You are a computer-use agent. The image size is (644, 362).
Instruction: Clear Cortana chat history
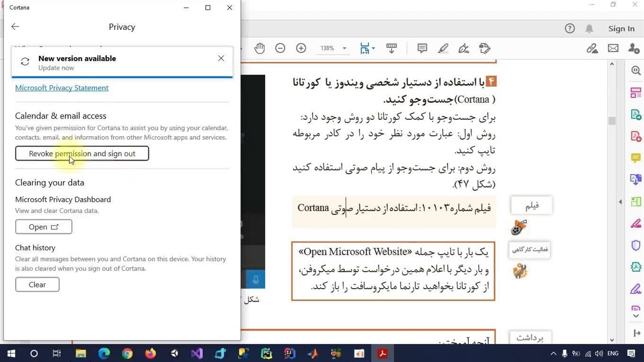pos(37,285)
